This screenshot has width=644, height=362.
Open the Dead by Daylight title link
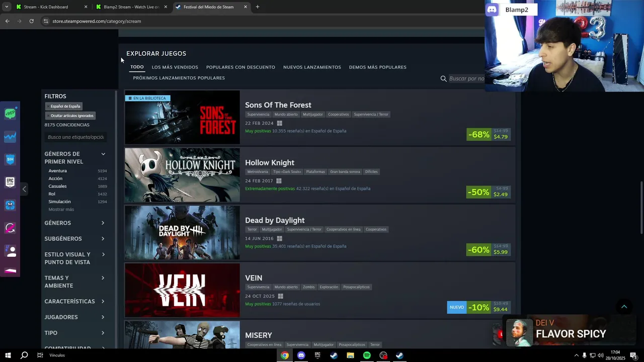pos(275,220)
